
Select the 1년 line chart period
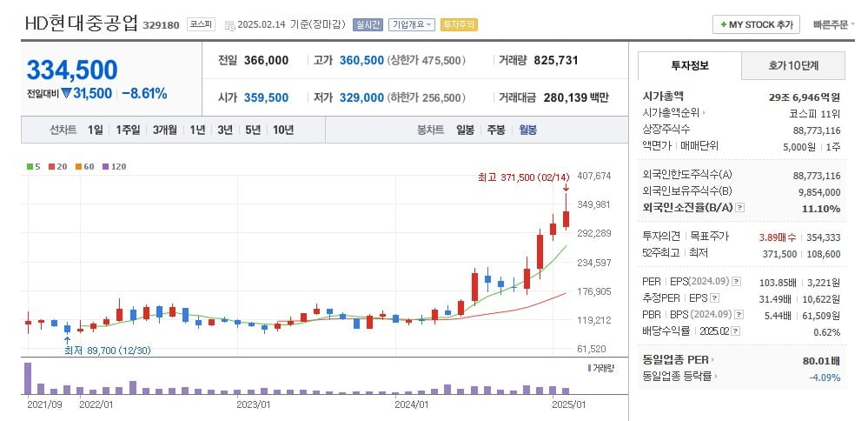(197, 130)
